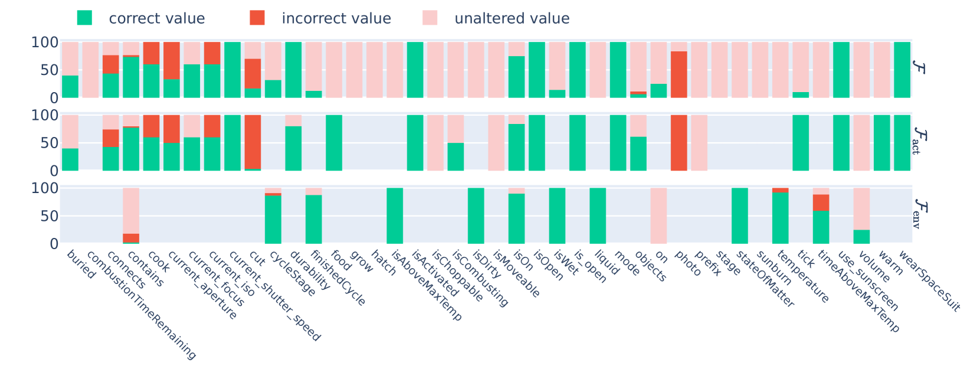980x392 pixels.
Task: Select the 'timeAboveMaxTemp' x-axis label
Action: (x=859, y=292)
